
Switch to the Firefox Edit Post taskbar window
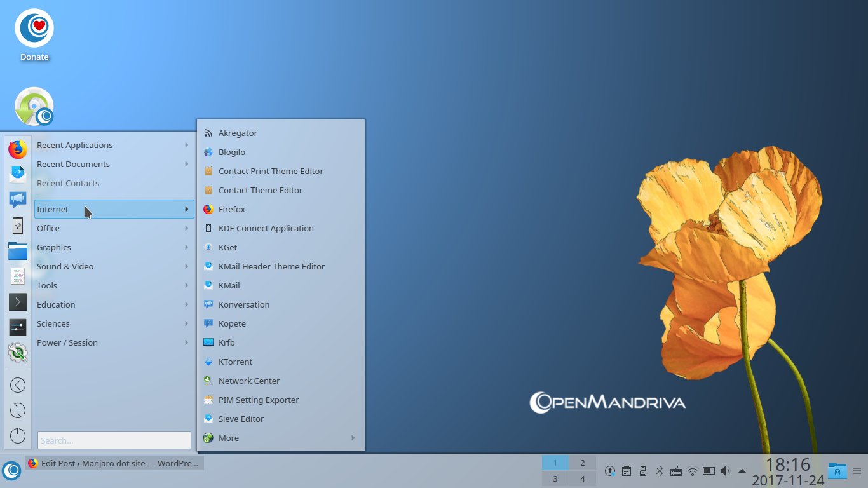pos(114,463)
